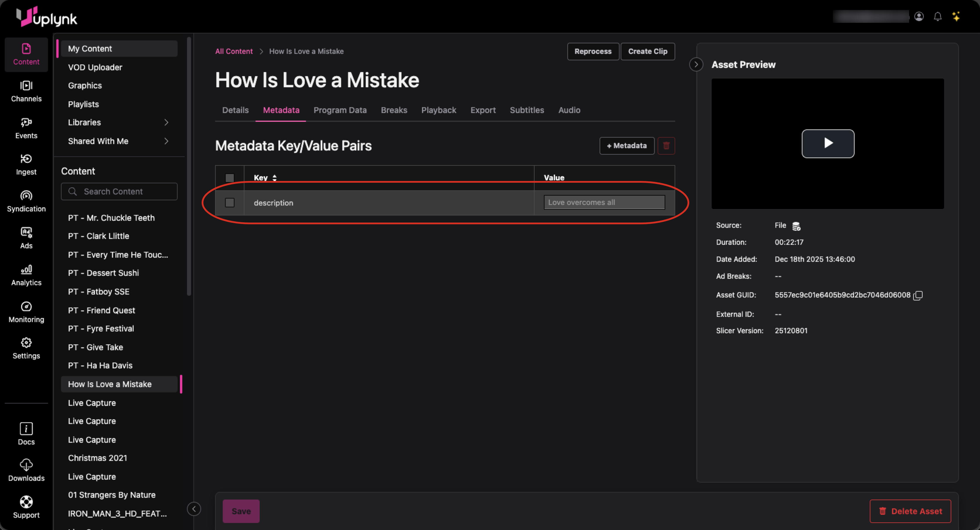Expand the Libraries submenu chevron
This screenshot has width=980, height=530.
tap(166, 122)
